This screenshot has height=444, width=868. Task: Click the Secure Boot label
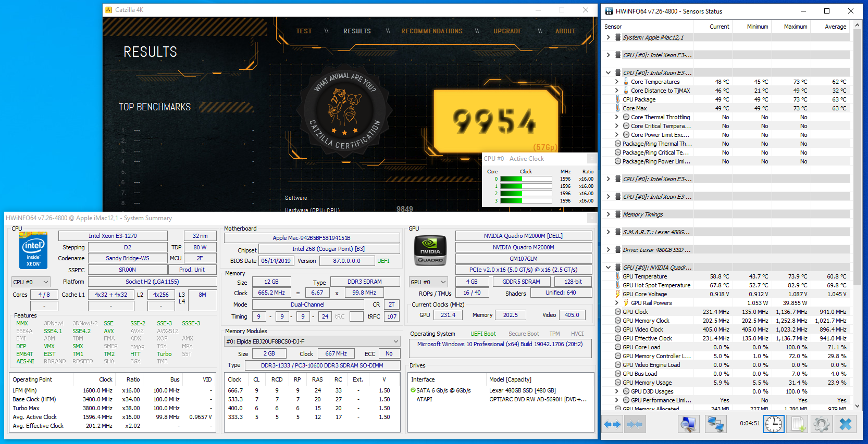[x=524, y=334]
